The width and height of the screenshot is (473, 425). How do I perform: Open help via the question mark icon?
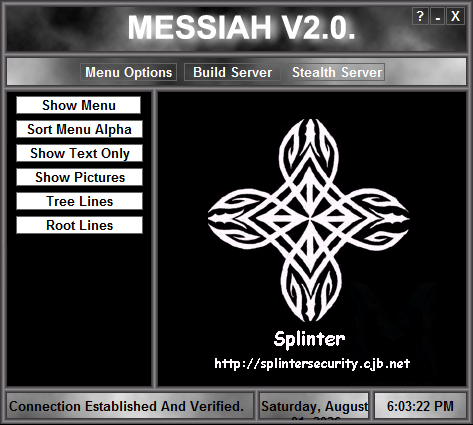[x=420, y=16]
